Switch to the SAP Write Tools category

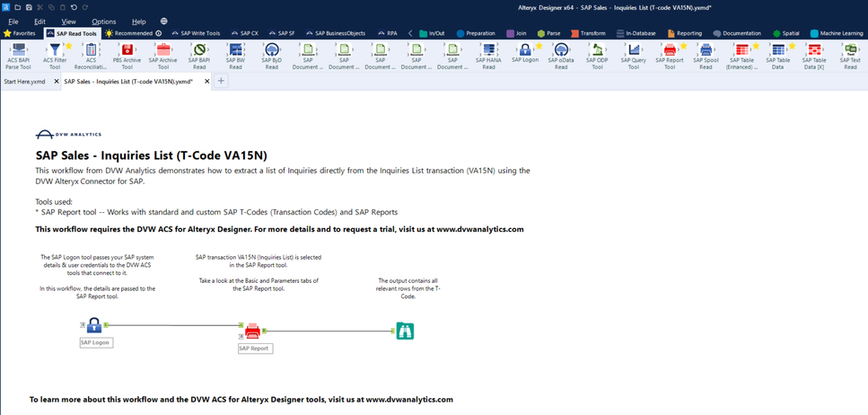tap(196, 33)
